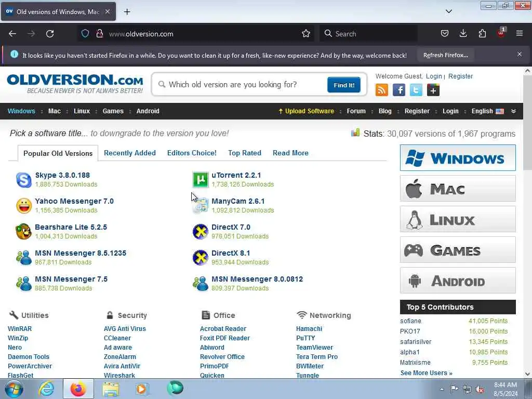Reload the page in Firefox
Screen dimensions: 532x399
[x=50, y=34]
